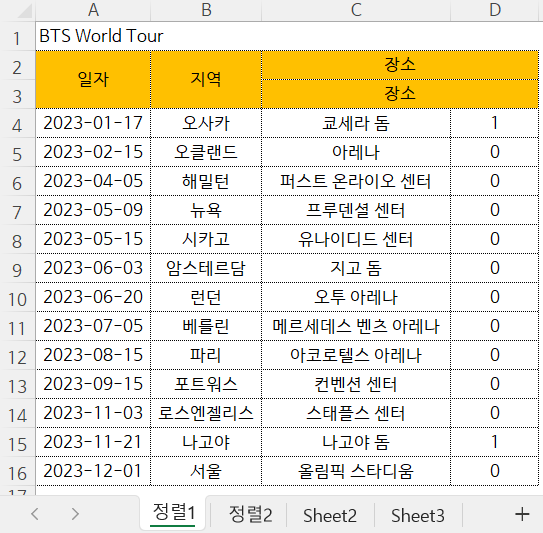Select column D header
Viewport: 543px width, 533px height.
pyautogui.click(x=495, y=10)
